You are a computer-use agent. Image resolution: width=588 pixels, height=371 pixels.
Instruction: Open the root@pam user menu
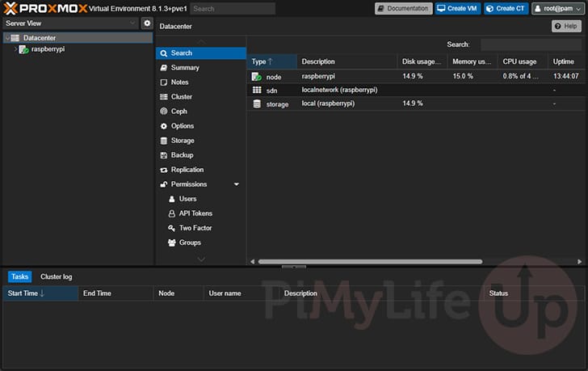point(558,8)
